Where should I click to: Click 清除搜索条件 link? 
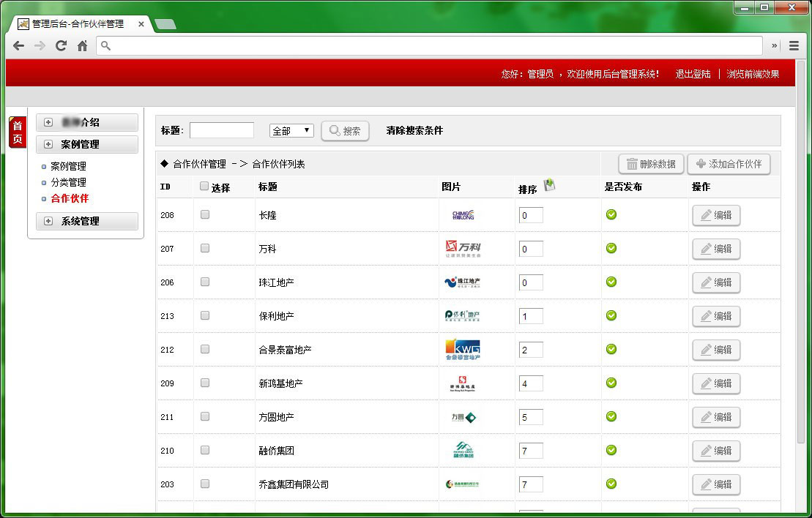pyautogui.click(x=414, y=130)
